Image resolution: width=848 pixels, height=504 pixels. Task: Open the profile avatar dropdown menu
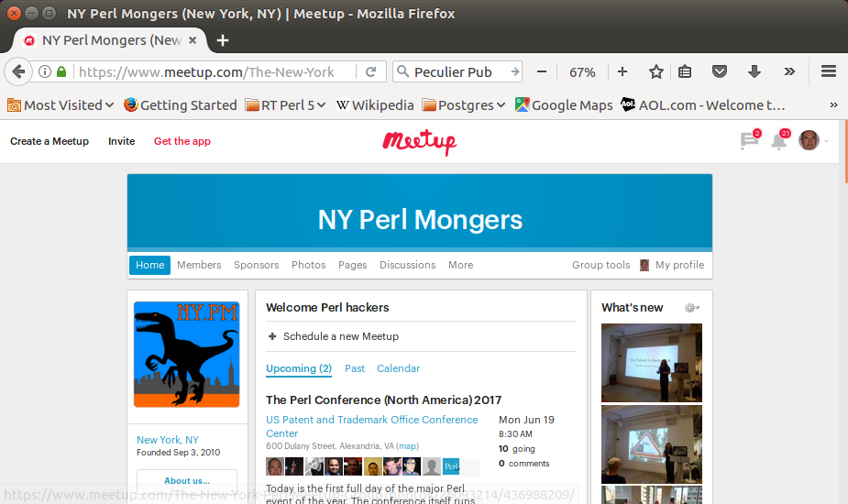click(x=813, y=140)
